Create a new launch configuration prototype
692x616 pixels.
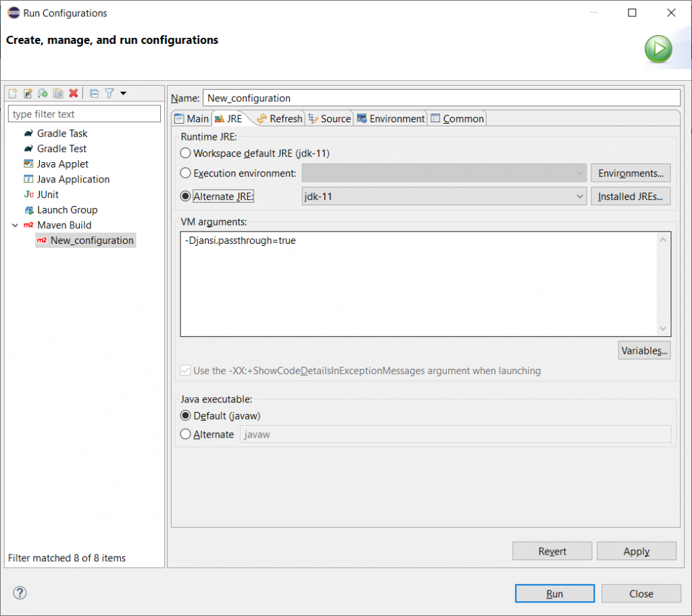pyautogui.click(x=27, y=93)
